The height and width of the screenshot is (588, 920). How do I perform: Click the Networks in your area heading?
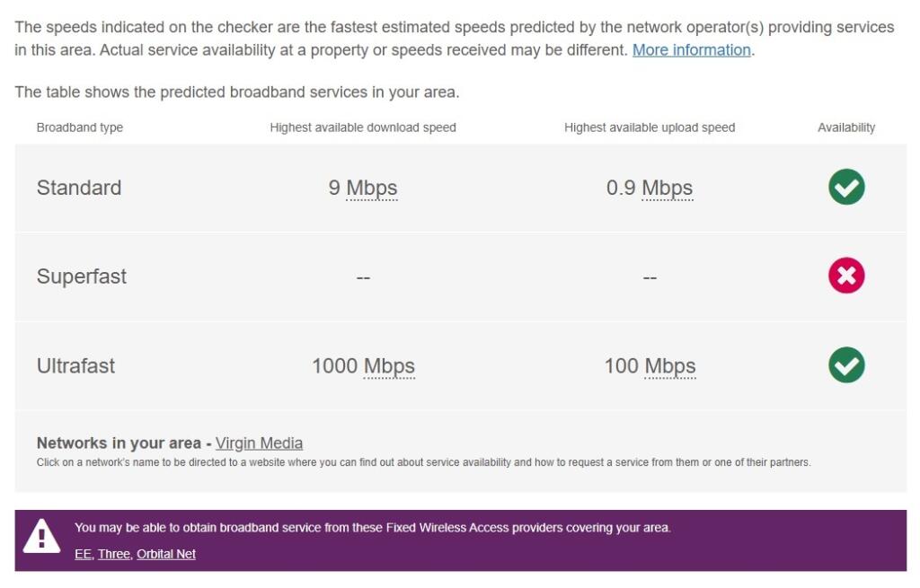pos(119,443)
